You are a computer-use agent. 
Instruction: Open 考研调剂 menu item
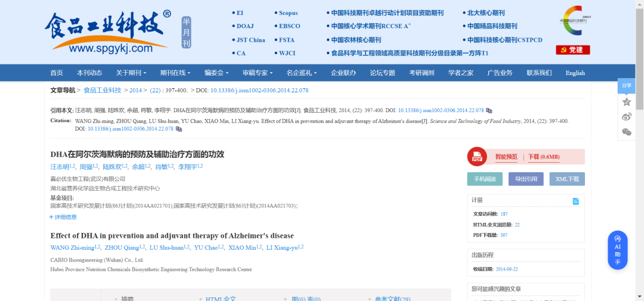[422, 73]
